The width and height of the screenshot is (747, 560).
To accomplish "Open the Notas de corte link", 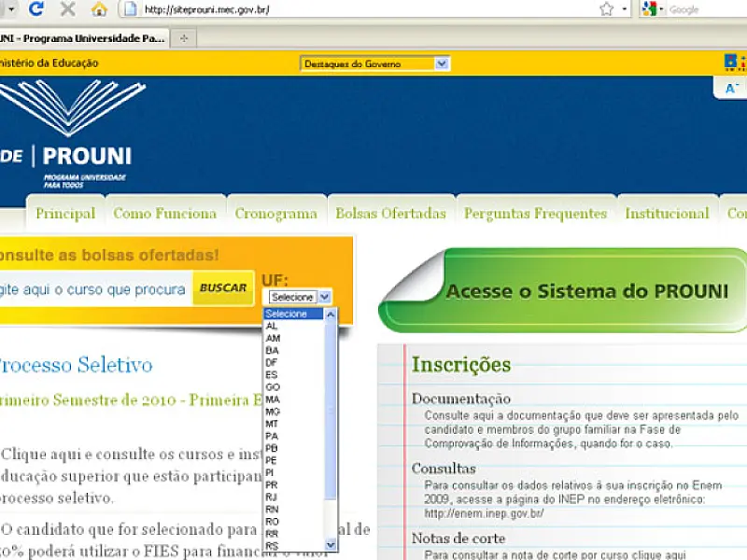I will pyautogui.click(x=458, y=539).
